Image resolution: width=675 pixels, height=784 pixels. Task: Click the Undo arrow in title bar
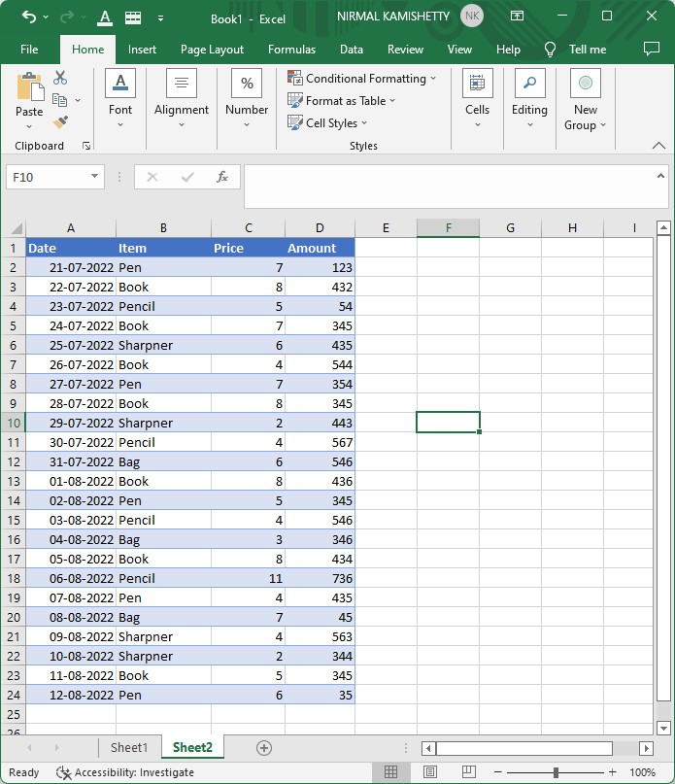pyautogui.click(x=29, y=17)
